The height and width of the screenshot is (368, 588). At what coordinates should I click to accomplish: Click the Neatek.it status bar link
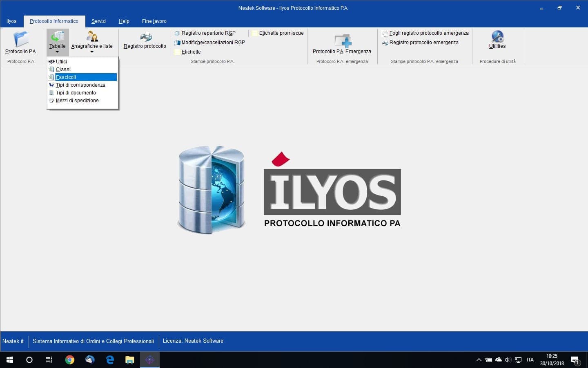tap(13, 341)
